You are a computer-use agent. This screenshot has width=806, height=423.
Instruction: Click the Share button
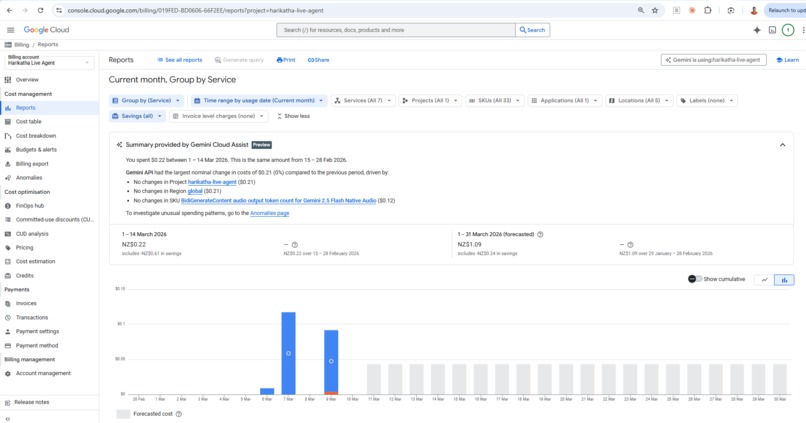(318, 60)
